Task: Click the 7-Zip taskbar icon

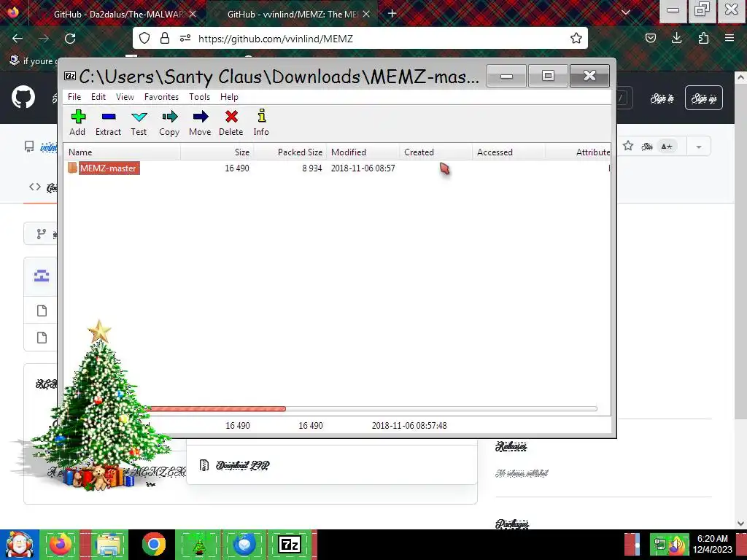Action: (290, 544)
